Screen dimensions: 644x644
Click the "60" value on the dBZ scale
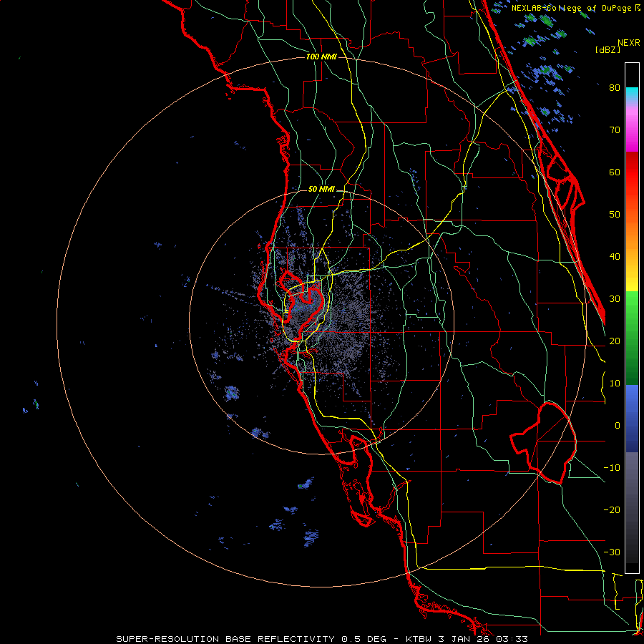(615, 172)
